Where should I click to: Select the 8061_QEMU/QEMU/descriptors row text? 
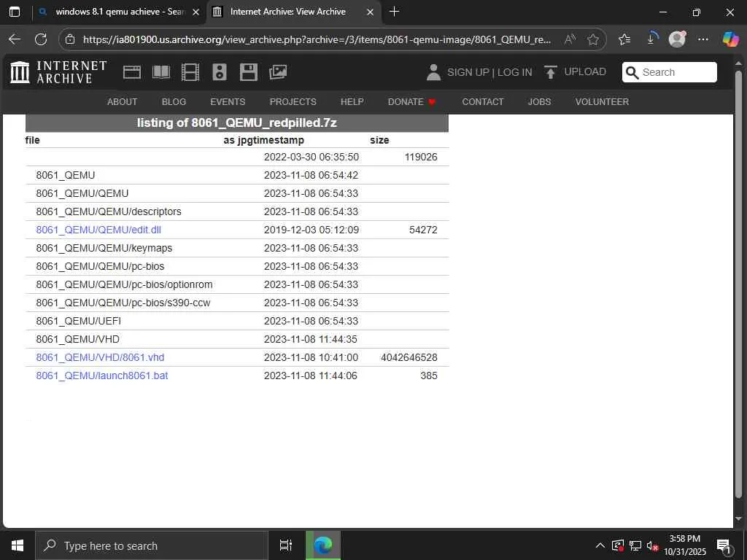[x=109, y=211]
